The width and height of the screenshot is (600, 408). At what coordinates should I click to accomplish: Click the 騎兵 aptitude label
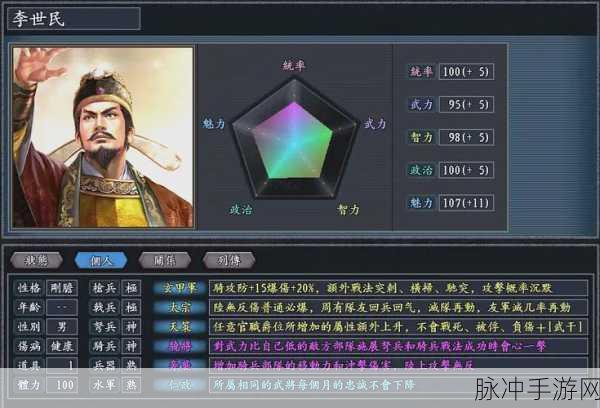click(x=104, y=346)
